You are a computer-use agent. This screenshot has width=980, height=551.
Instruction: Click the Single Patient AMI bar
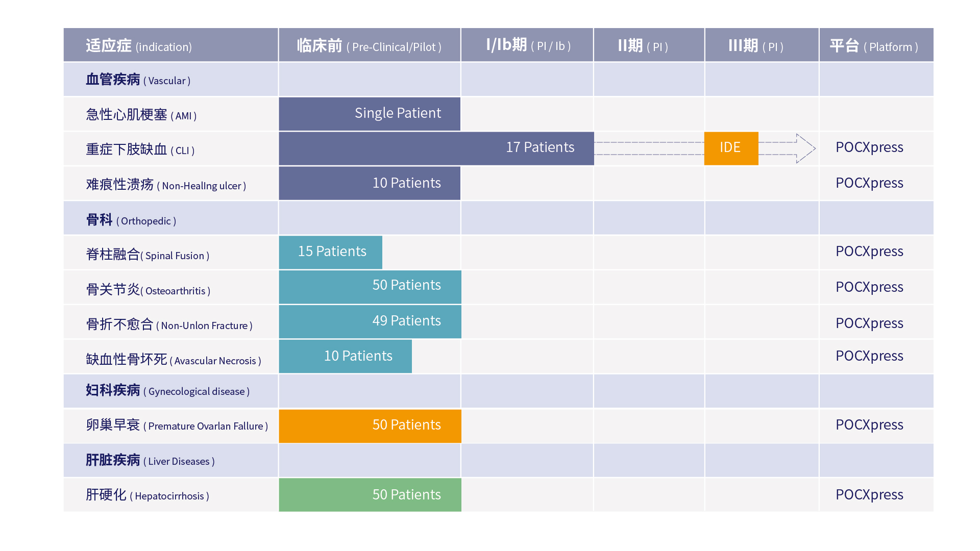coord(370,113)
